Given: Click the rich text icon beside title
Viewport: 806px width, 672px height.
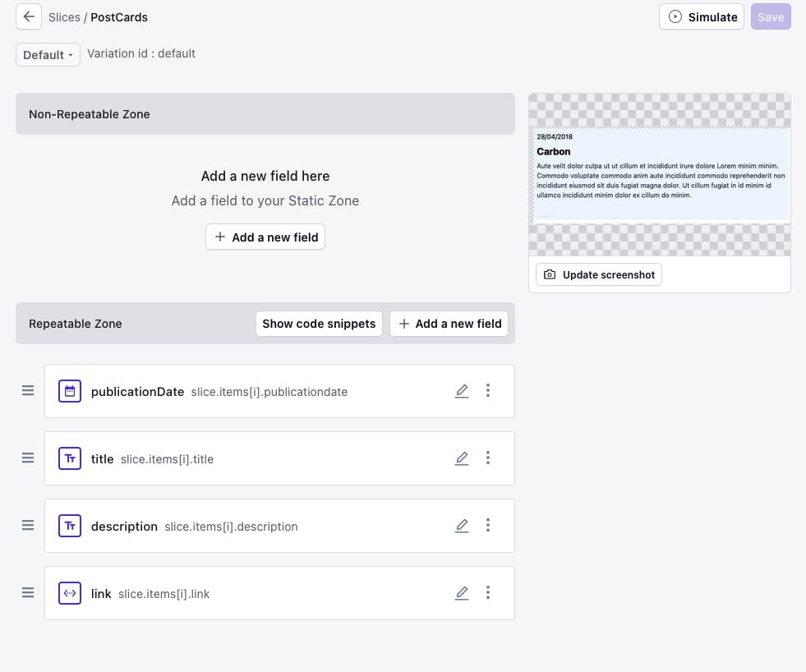Looking at the screenshot, I should click(x=70, y=458).
